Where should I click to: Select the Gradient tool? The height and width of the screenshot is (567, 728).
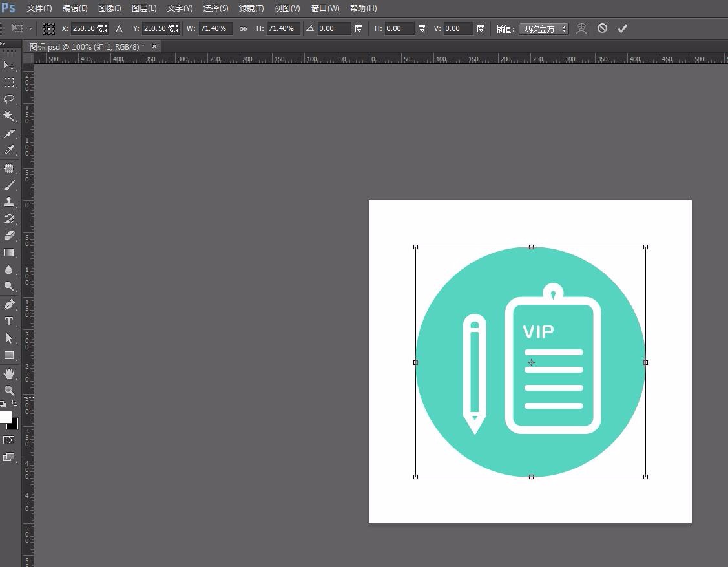pos(9,253)
